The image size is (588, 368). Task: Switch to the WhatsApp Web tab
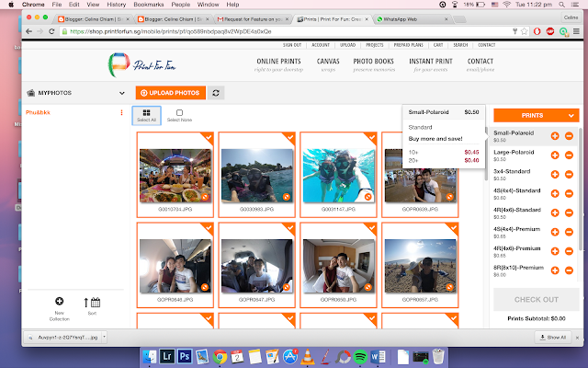[x=413, y=19]
